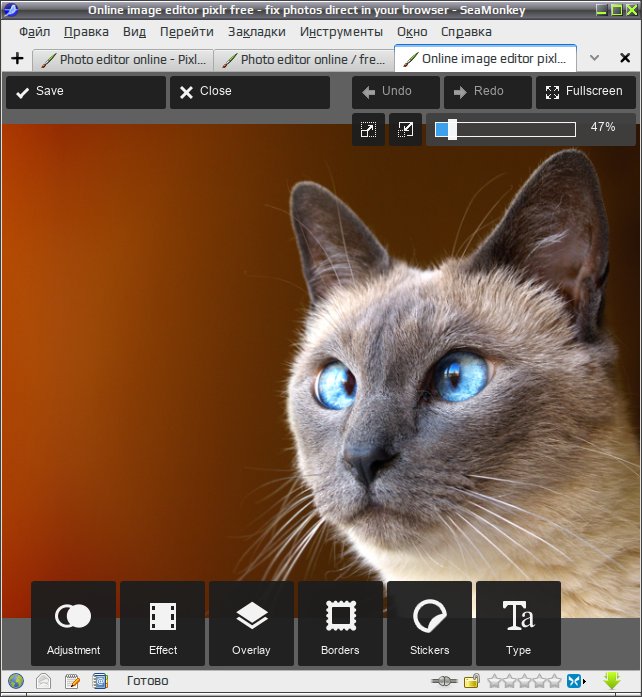Click the Готово status text

click(x=148, y=681)
